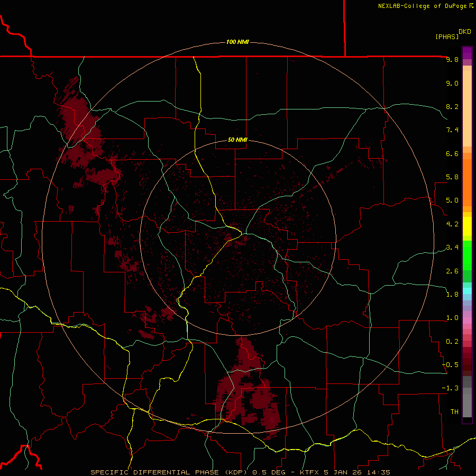Click the 7.4 value on the color scale
Viewport: 476px width, 476px height.
[452, 130]
